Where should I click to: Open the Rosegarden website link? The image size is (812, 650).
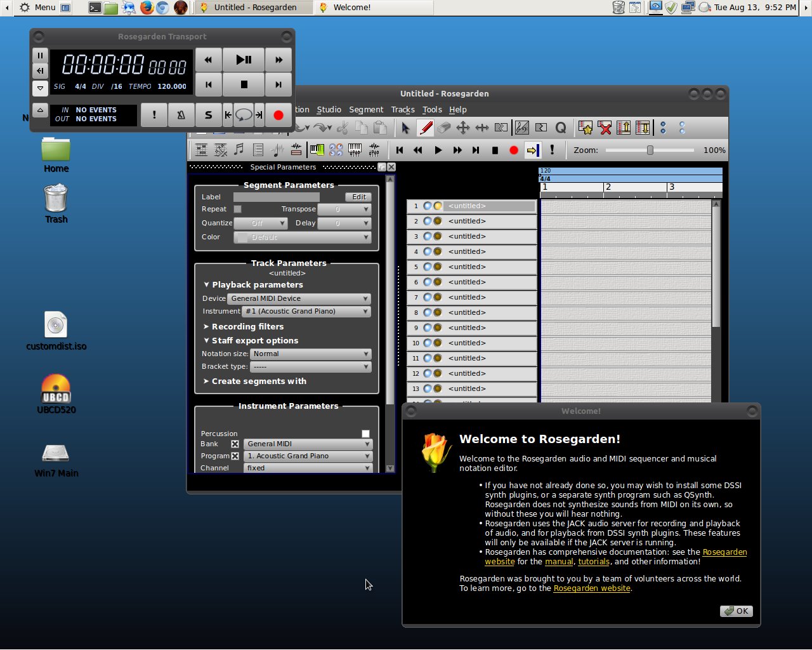click(591, 588)
